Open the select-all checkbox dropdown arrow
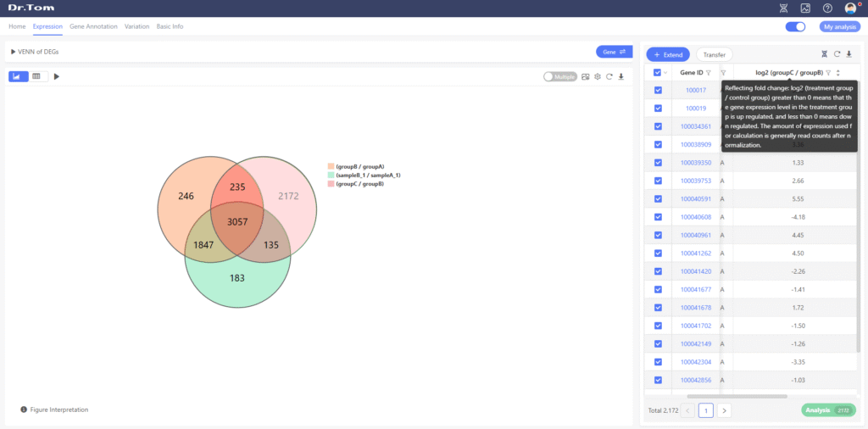 [665, 73]
